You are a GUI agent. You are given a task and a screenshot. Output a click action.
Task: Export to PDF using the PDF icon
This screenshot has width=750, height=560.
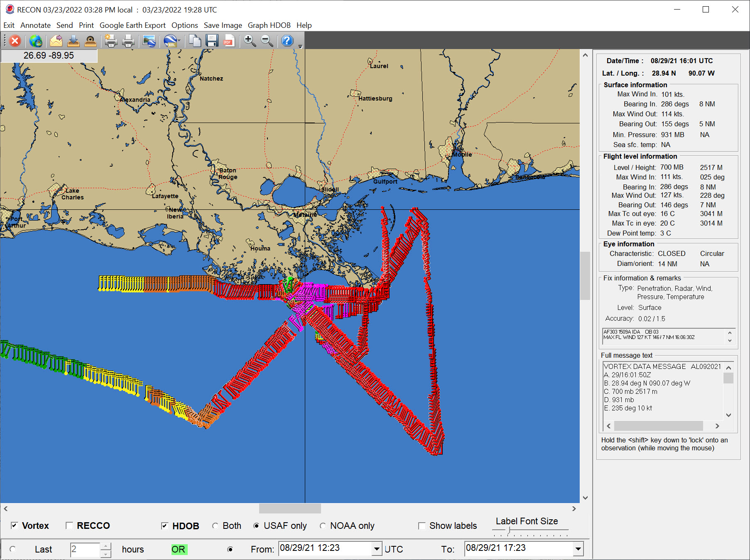tap(229, 41)
